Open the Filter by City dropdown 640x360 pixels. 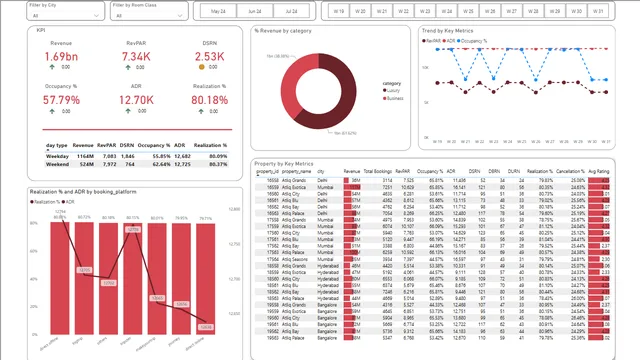66,16
